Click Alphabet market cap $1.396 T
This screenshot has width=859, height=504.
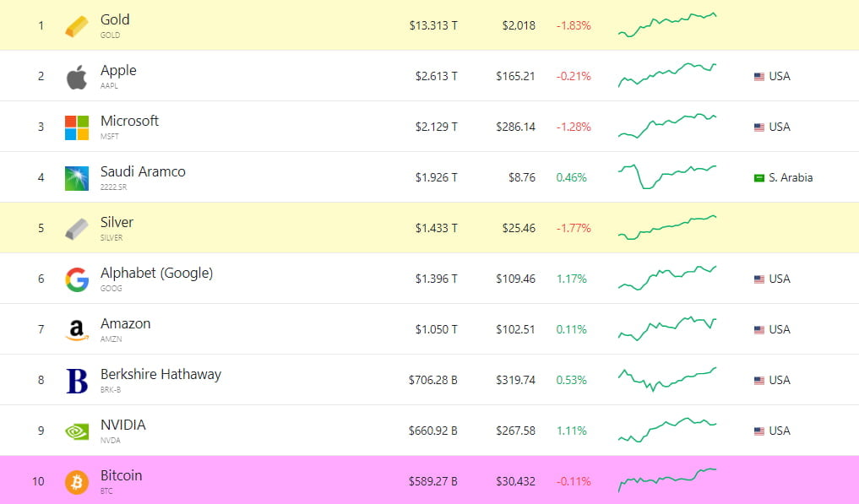[436, 279]
